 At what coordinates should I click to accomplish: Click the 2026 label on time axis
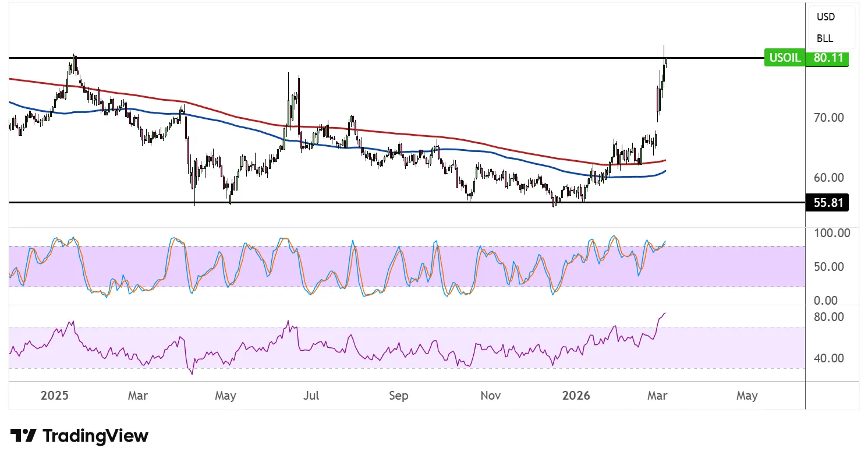point(576,396)
